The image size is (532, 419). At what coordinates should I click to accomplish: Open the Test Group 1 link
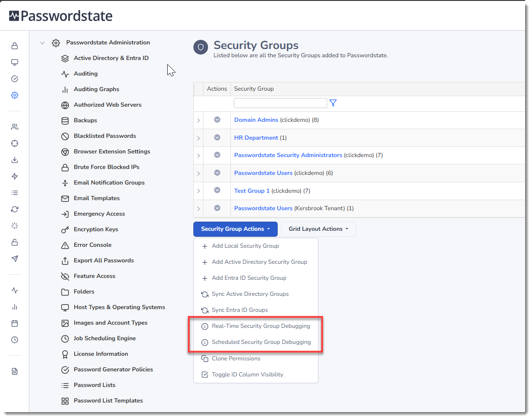coord(252,191)
